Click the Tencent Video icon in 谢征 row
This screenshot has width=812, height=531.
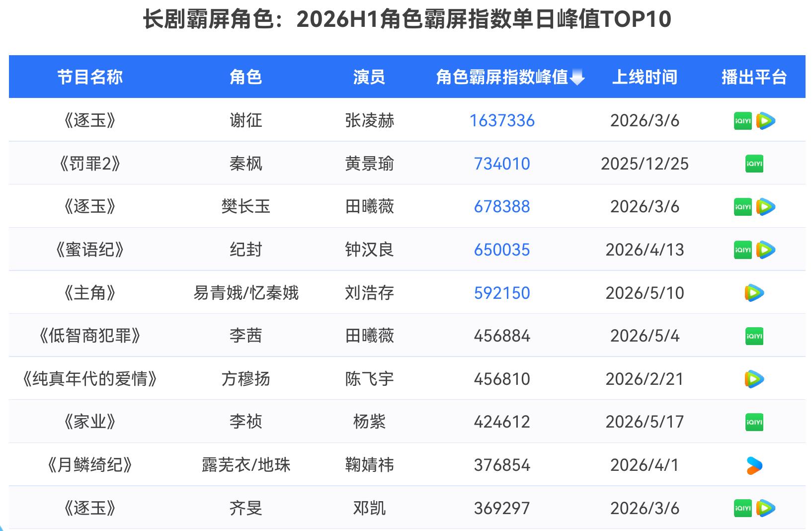766,121
